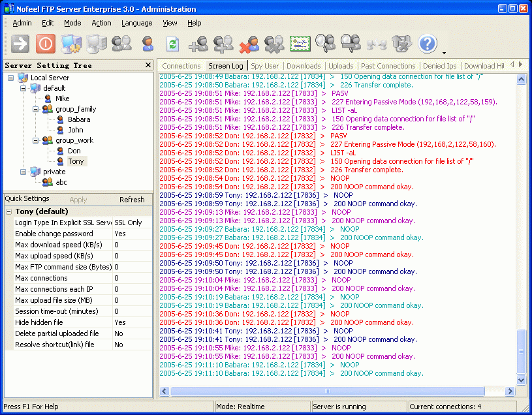Viewport: 532px width, 415px height.
Task: Click the grey two-users group icon
Action: point(122,44)
